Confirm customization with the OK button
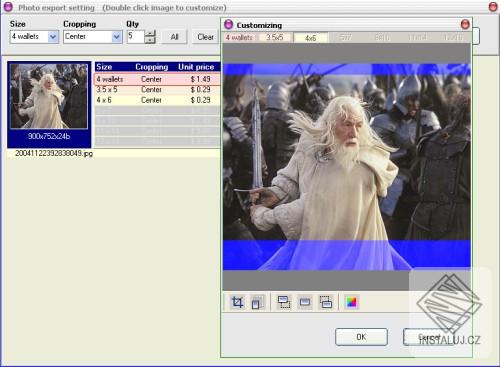Image resolution: width=500 pixels, height=367 pixels. click(361, 337)
